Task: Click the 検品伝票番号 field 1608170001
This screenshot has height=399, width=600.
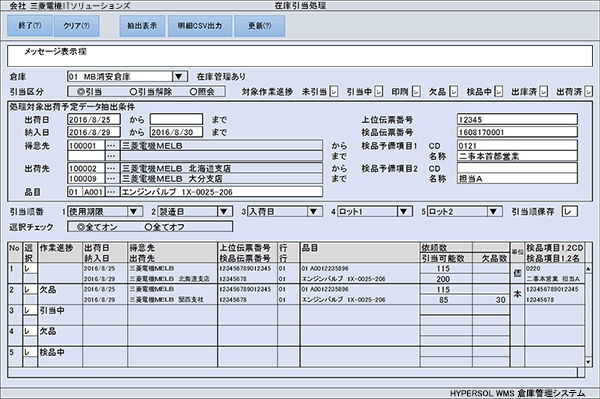Action: pyautogui.click(x=517, y=132)
